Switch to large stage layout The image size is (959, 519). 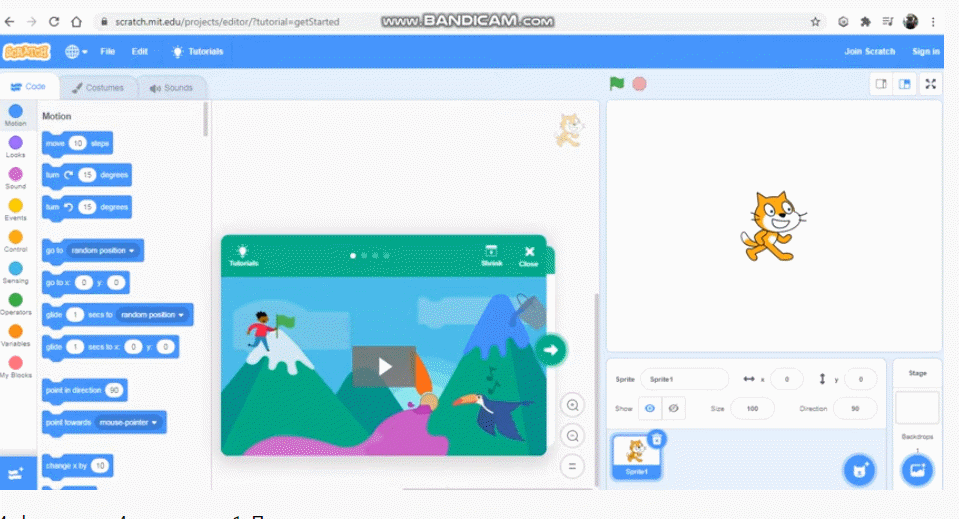coord(905,84)
